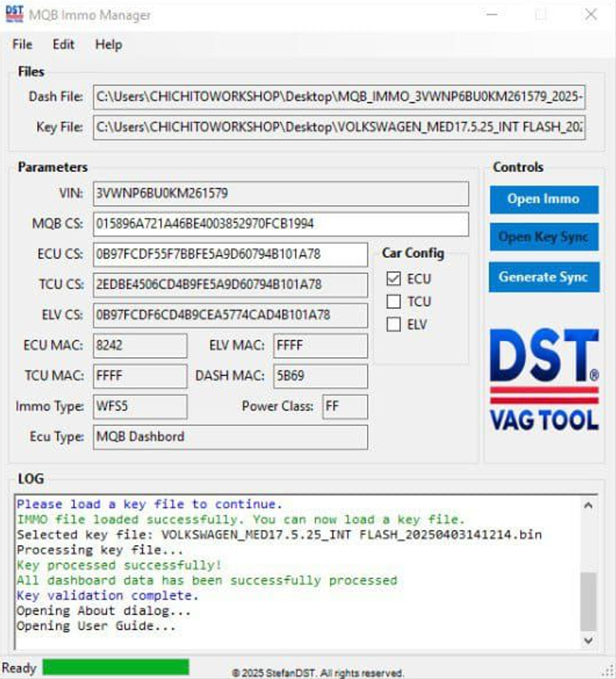Minimize the MQB Immo Manager window
This screenshot has height=679, width=616.
(x=492, y=15)
